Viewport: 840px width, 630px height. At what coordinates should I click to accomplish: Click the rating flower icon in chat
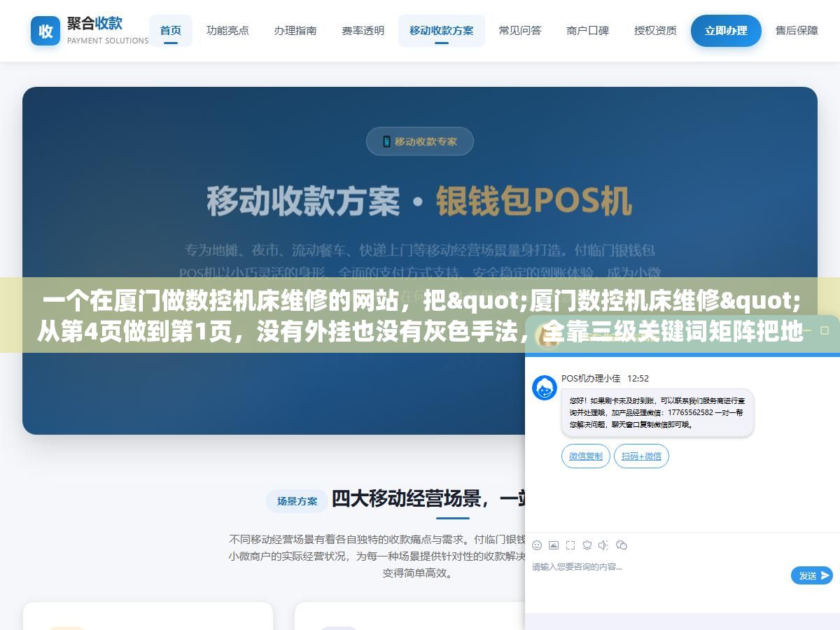coord(587,545)
